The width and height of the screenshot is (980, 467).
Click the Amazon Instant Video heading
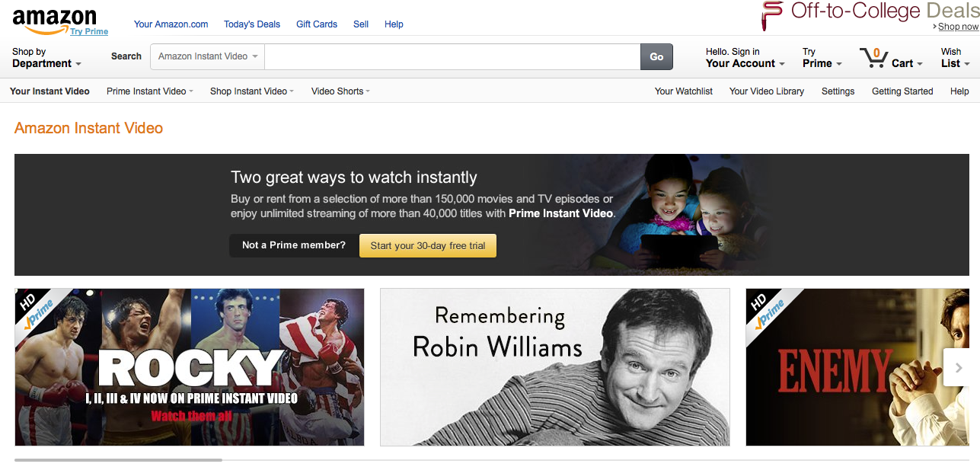(88, 128)
